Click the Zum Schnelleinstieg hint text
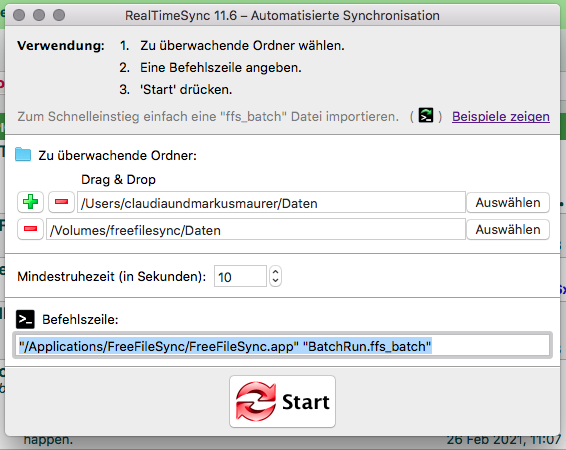Image resolution: width=566 pixels, height=450 pixels. click(208, 117)
